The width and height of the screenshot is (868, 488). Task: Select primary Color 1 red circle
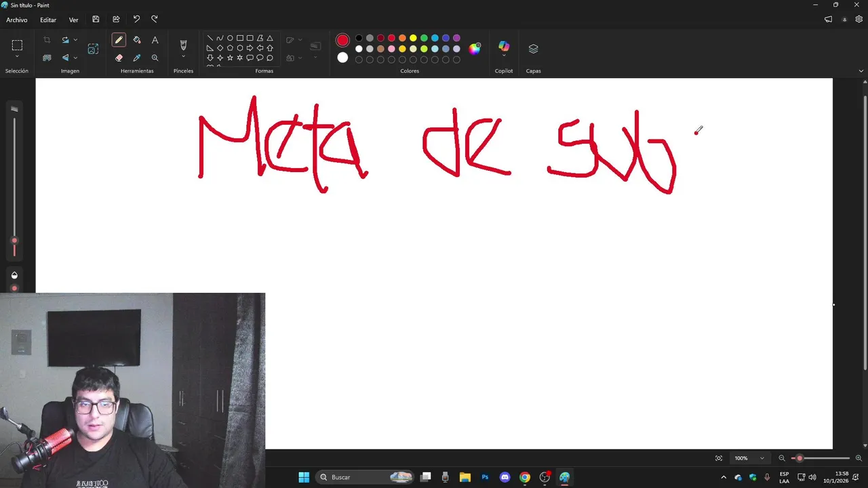point(342,40)
